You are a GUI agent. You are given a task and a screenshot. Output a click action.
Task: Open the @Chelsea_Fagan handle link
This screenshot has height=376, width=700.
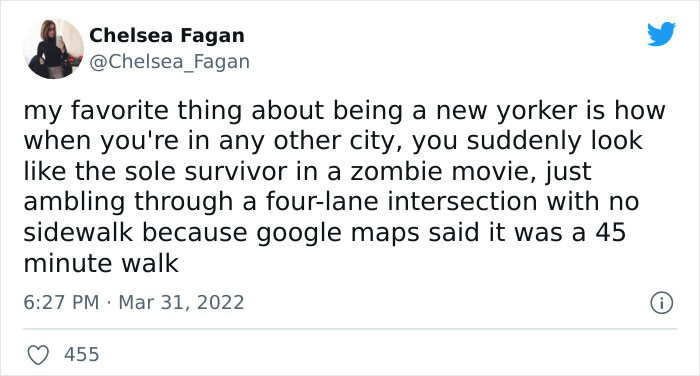pyautogui.click(x=169, y=62)
